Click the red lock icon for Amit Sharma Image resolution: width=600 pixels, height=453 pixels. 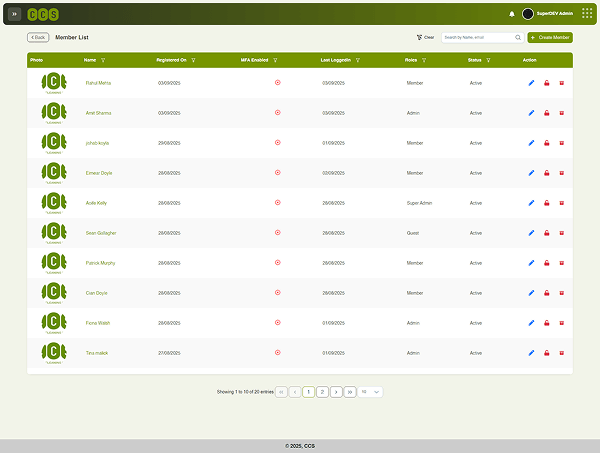(546, 113)
